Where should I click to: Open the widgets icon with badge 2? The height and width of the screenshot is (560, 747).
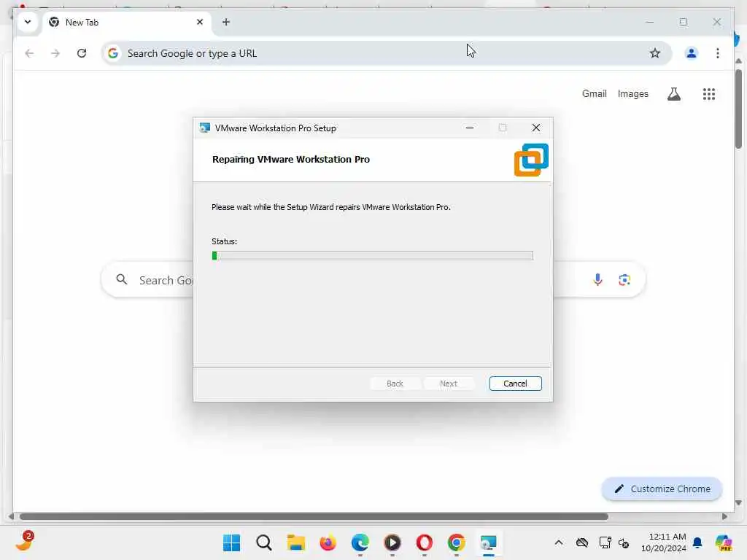click(24, 542)
